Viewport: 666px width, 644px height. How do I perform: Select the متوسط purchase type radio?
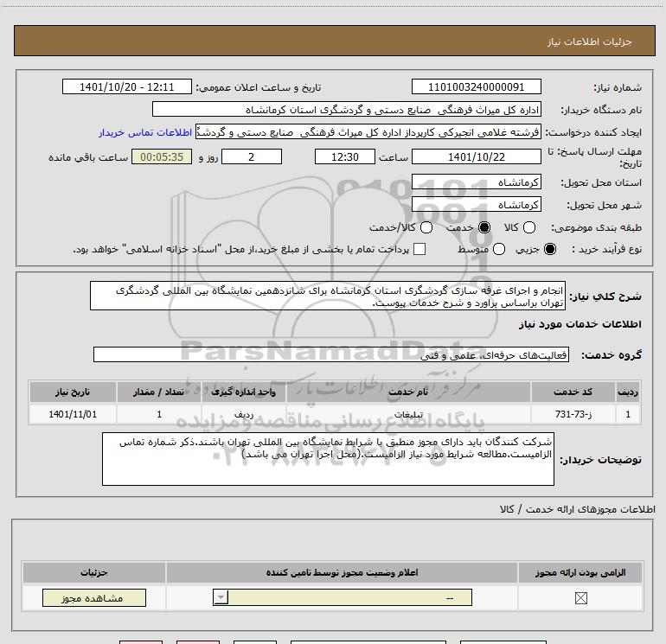pos(499,249)
